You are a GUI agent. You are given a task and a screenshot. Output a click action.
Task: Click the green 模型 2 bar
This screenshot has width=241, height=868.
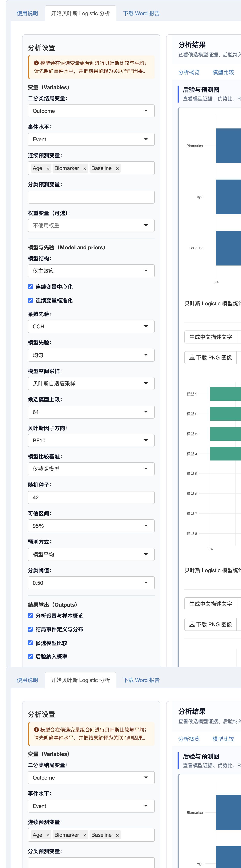pyautogui.click(x=226, y=414)
